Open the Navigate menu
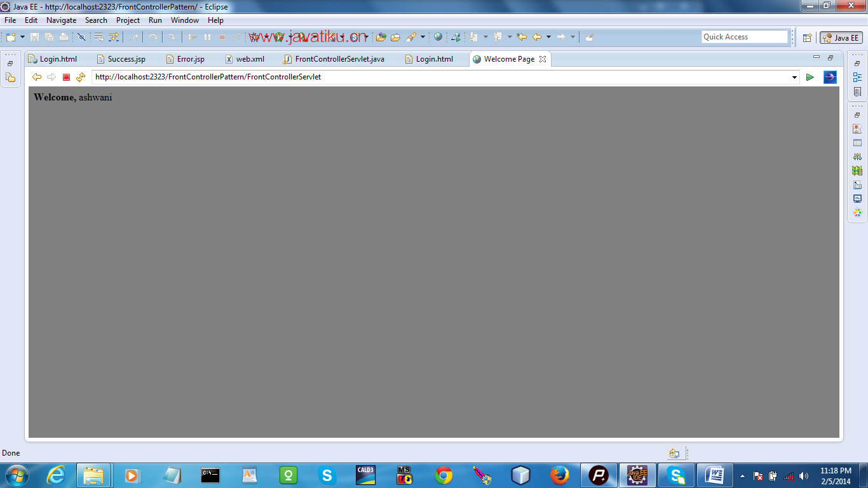 coord(61,20)
